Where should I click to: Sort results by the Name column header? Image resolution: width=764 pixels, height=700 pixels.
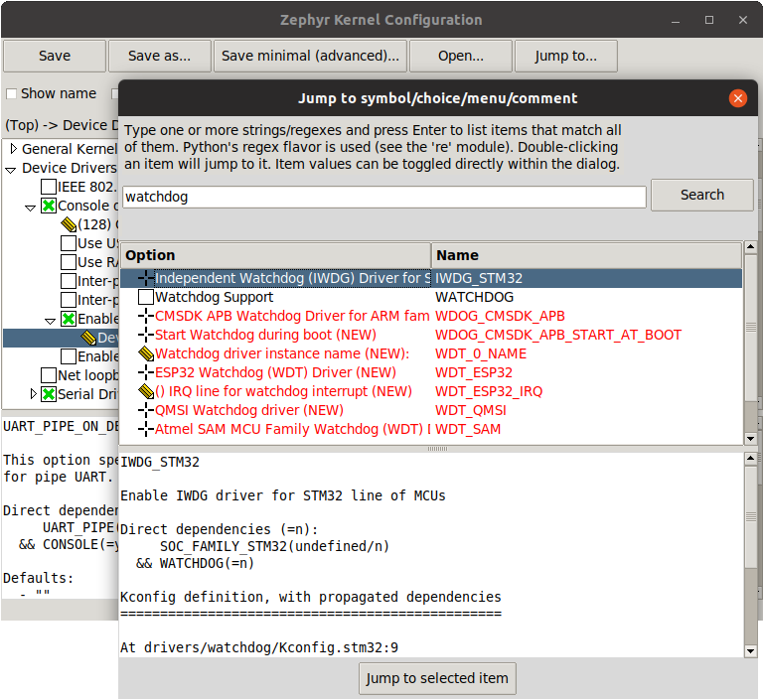coord(586,255)
